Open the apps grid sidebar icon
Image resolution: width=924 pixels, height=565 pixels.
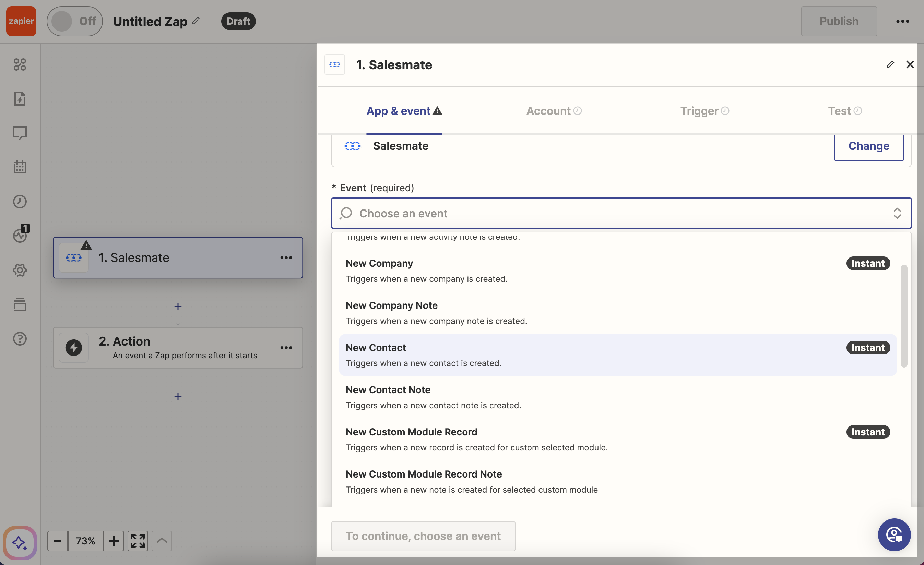(20, 64)
